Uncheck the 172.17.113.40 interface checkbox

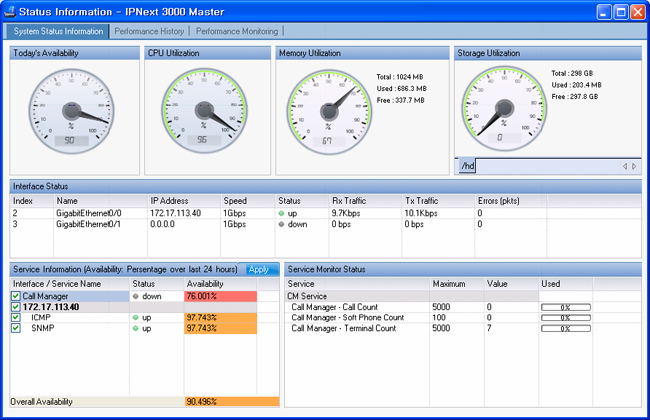15,307
